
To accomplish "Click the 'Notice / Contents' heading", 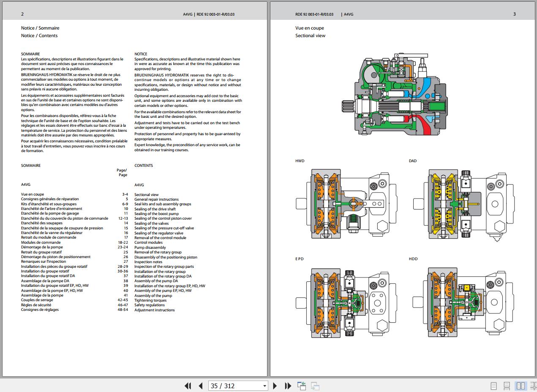I will [39, 35].
